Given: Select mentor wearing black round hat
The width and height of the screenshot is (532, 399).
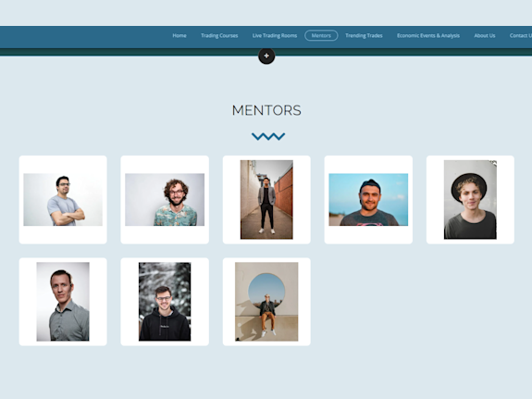Looking at the screenshot, I should point(470,200).
